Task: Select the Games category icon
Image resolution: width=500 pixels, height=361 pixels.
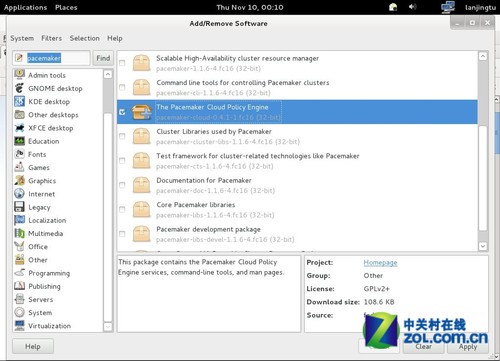Action: [x=20, y=167]
